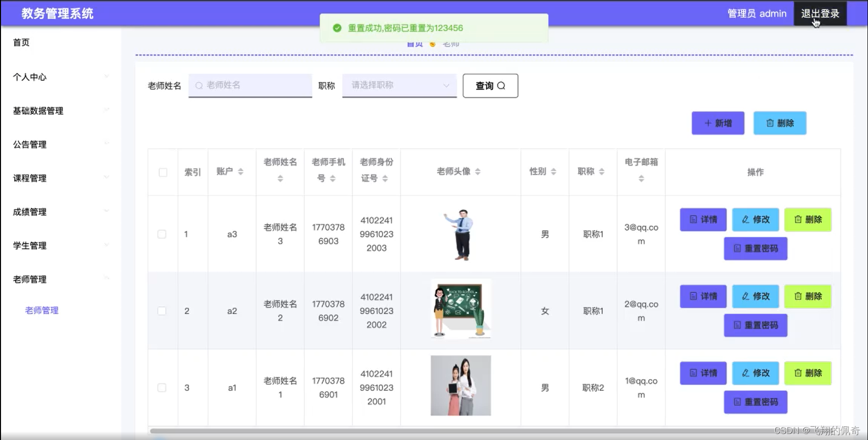Open the 请选择职称 dropdown
The width and height of the screenshot is (868, 440).
[x=400, y=85]
